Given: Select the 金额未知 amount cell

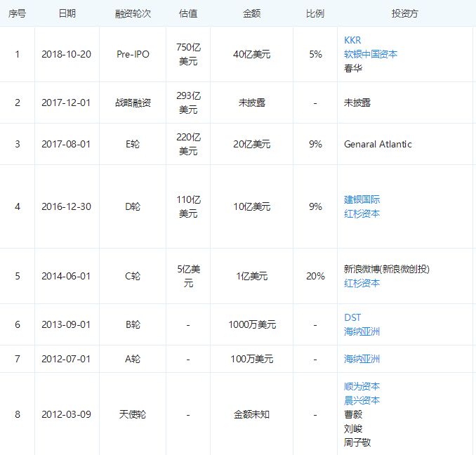Looking at the screenshot, I should point(251,414).
